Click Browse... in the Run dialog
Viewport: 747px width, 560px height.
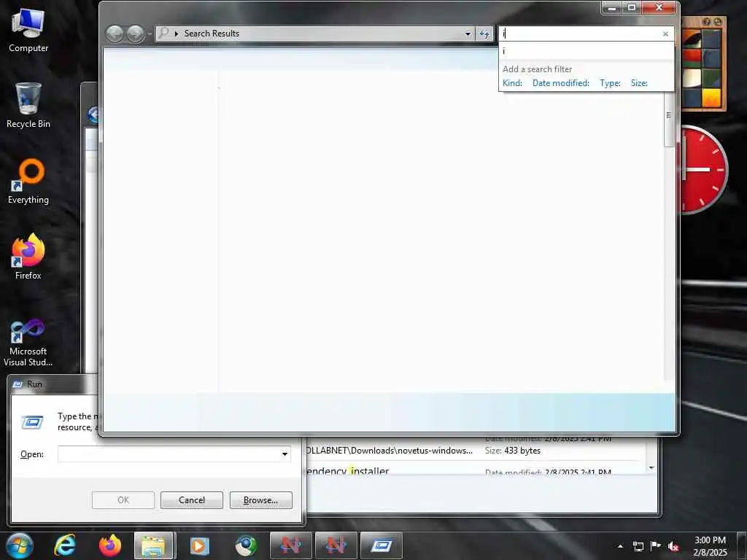[260, 500]
